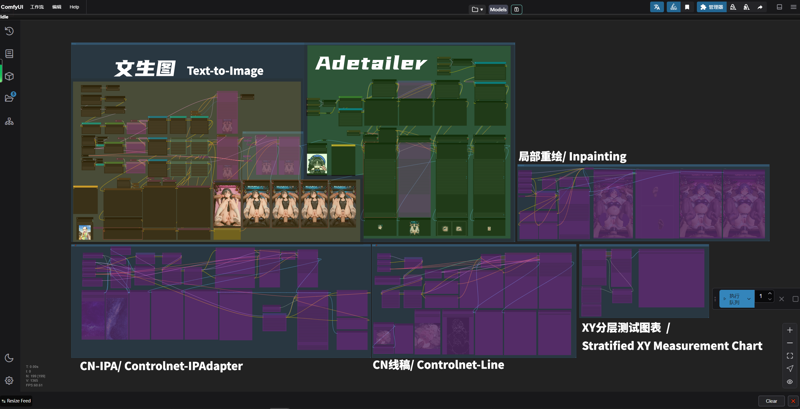Expand the 执行队列 dropdown chevron
The width and height of the screenshot is (800, 409).
(x=749, y=299)
